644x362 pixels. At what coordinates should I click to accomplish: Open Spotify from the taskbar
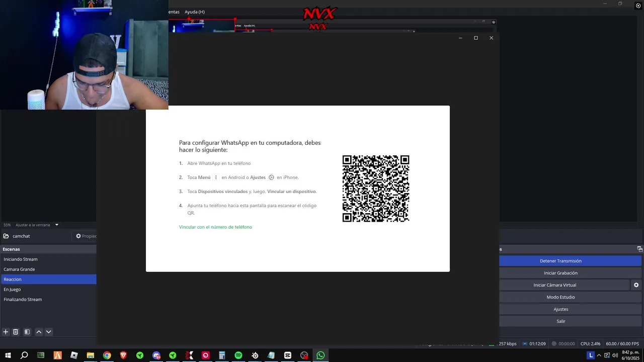(238, 355)
